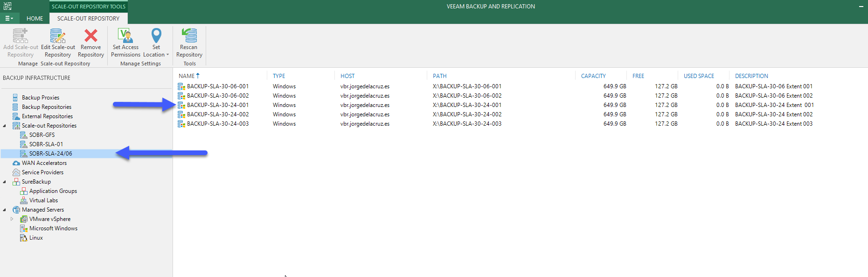Click the Scale-Out Repository Tools tab header
This screenshot has height=277, width=868.
[x=89, y=7]
